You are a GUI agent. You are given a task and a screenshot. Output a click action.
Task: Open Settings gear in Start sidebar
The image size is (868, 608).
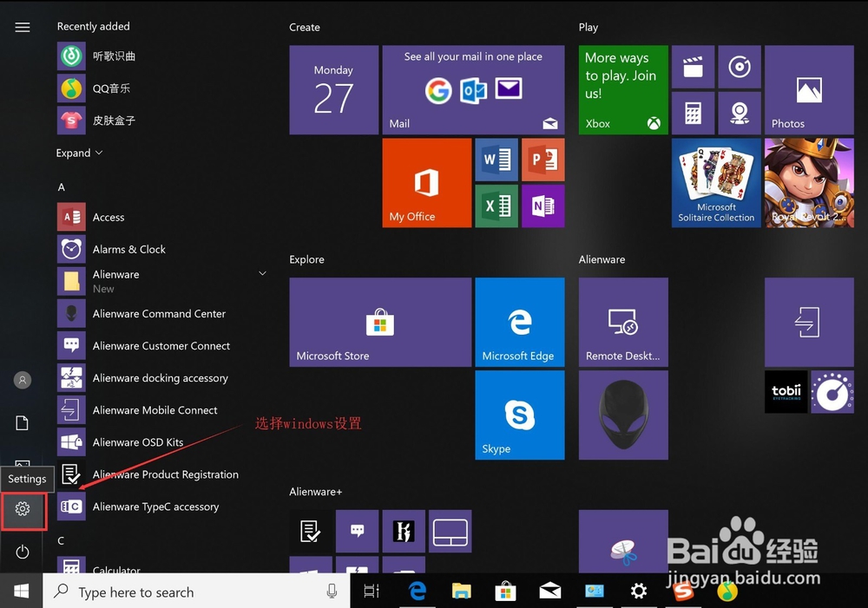pyautogui.click(x=23, y=508)
